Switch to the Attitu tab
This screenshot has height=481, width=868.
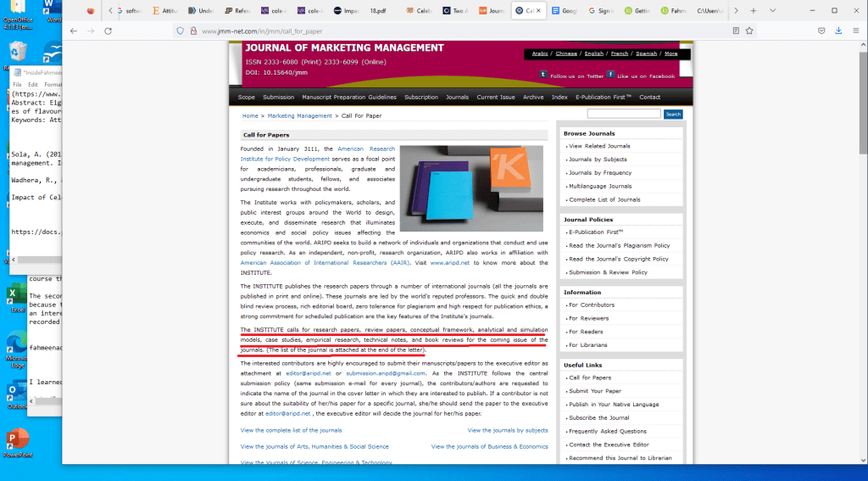[165, 10]
